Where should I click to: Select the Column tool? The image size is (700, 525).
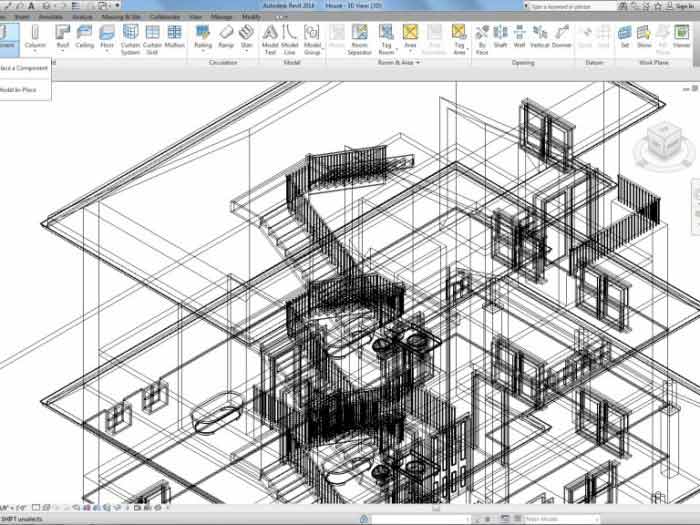35,37
